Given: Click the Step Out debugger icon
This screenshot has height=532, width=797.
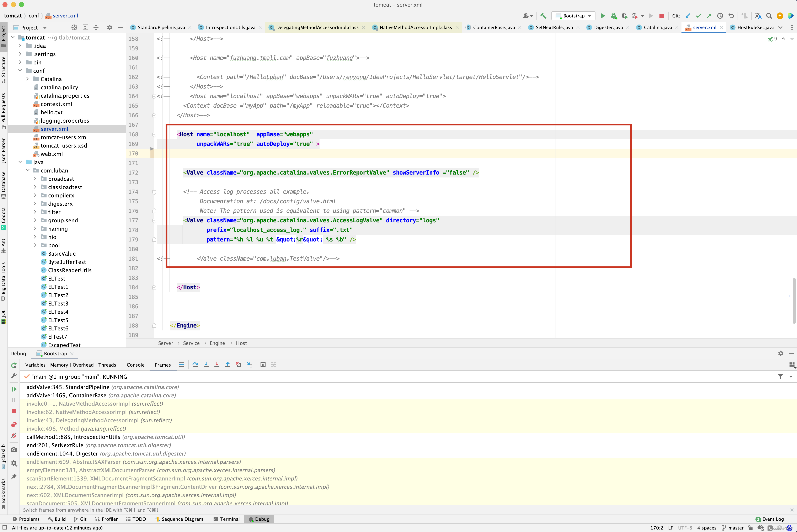Looking at the screenshot, I should 228,365.
